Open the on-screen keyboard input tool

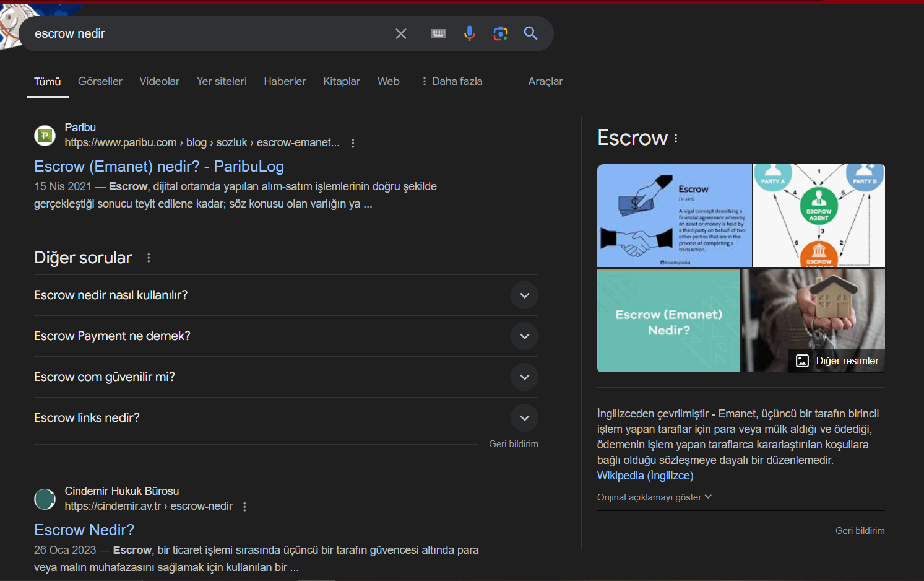point(439,33)
